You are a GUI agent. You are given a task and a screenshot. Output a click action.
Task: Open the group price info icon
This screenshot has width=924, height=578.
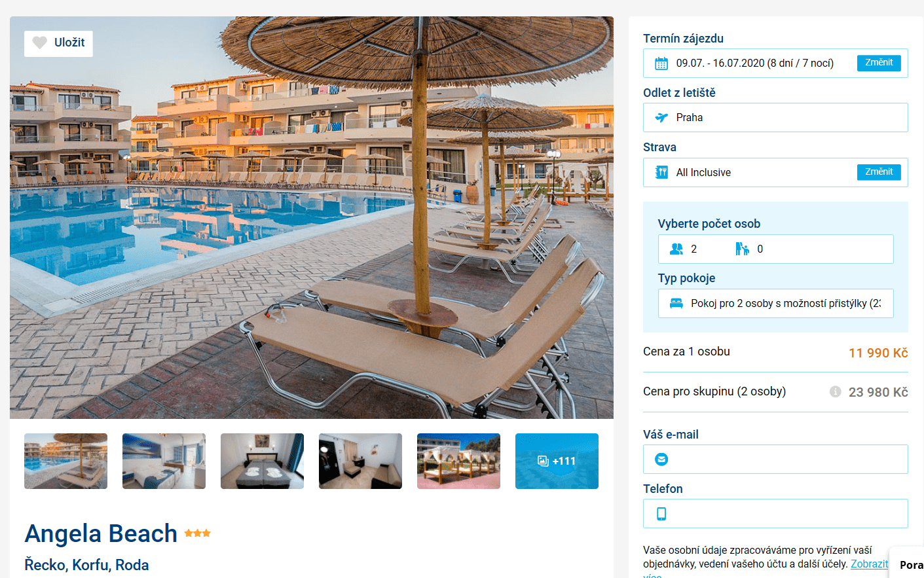pos(835,391)
